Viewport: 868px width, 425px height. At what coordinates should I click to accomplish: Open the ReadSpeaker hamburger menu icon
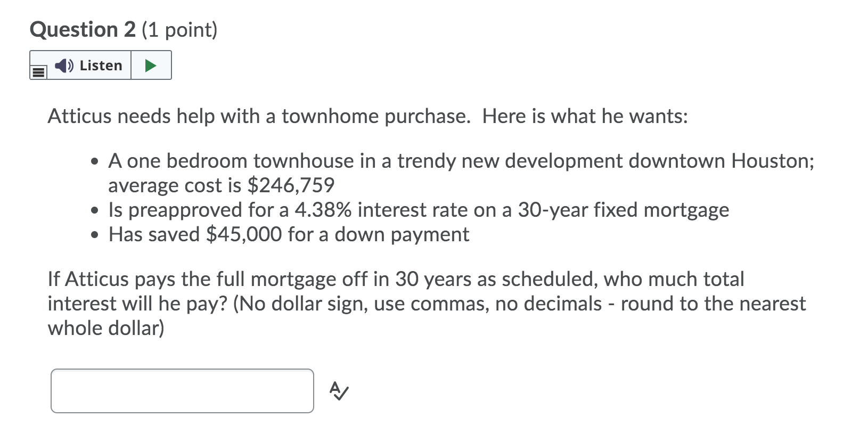(x=37, y=72)
